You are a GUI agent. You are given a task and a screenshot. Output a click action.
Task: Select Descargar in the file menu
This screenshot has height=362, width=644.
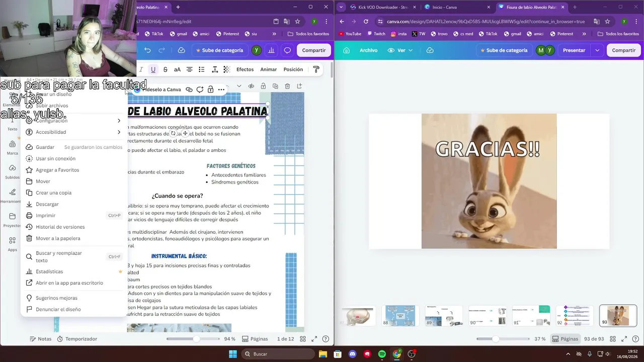74,204
